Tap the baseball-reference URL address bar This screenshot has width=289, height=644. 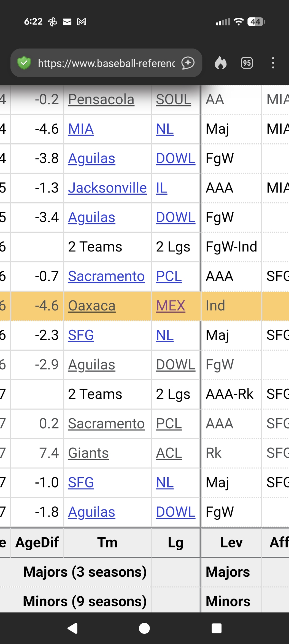coord(106,63)
